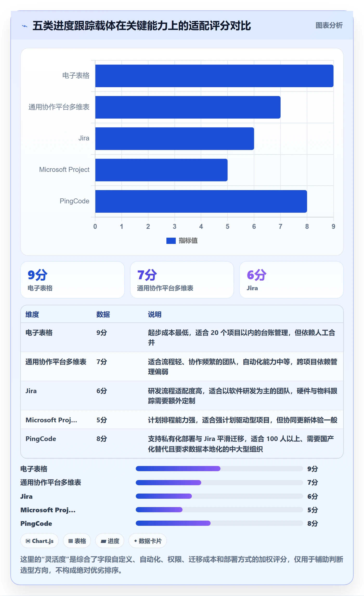Image resolution: width=364 pixels, height=596 pixels.
Task: Click the 维度 column header
Action: point(32,315)
